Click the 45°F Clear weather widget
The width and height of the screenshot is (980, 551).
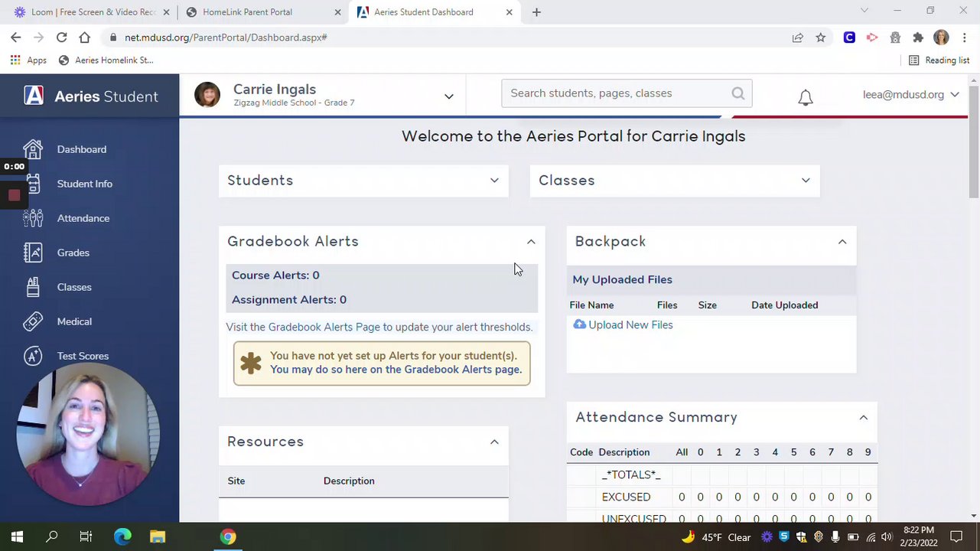click(716, 537)
